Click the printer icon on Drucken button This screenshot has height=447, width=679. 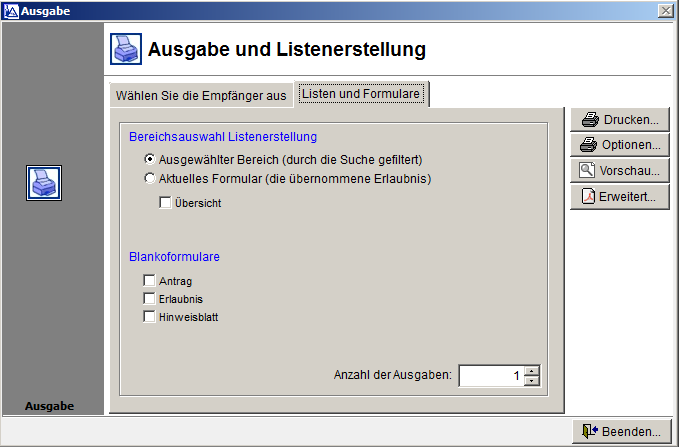(590, 120)
